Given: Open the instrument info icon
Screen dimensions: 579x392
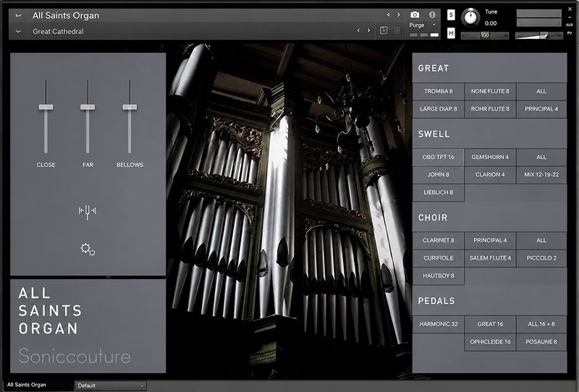Looking at the screenshot, I should point(432,14).
